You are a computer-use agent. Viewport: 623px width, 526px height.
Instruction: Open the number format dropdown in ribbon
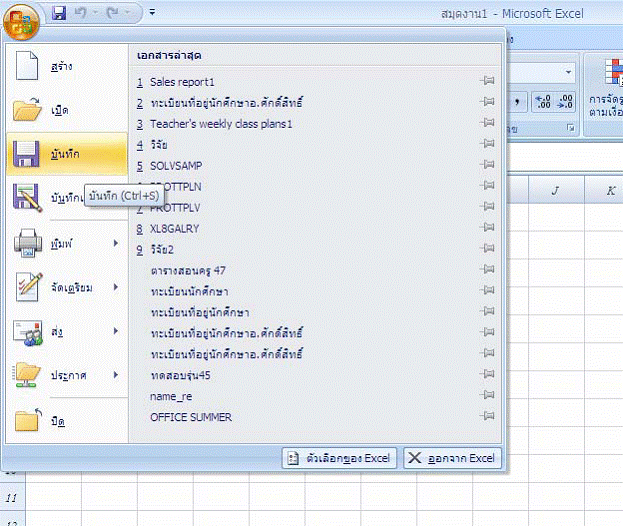click(568, 72)
